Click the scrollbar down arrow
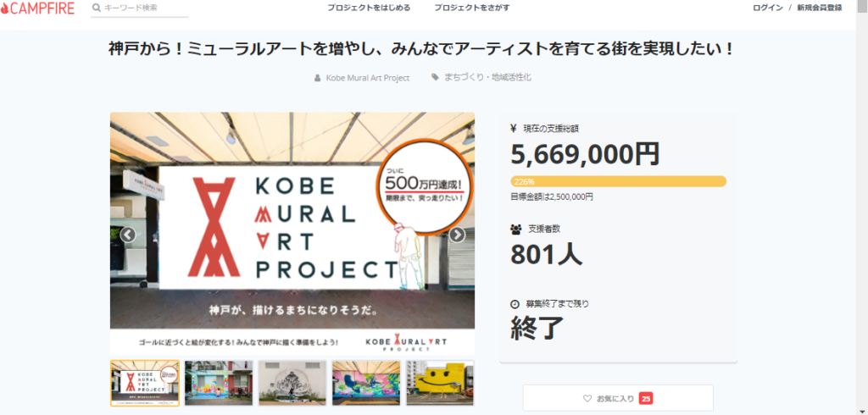Screen dimensions: 868x415 click(861, 410)
